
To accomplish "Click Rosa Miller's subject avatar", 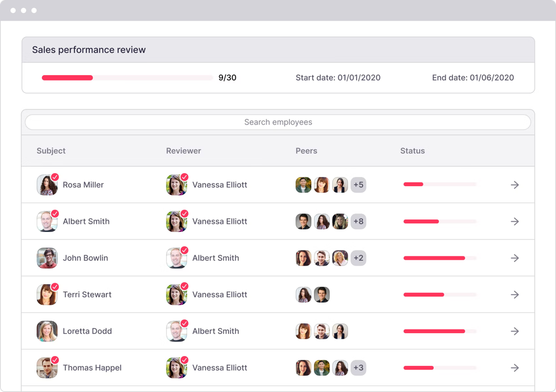I will pos(47,185).
